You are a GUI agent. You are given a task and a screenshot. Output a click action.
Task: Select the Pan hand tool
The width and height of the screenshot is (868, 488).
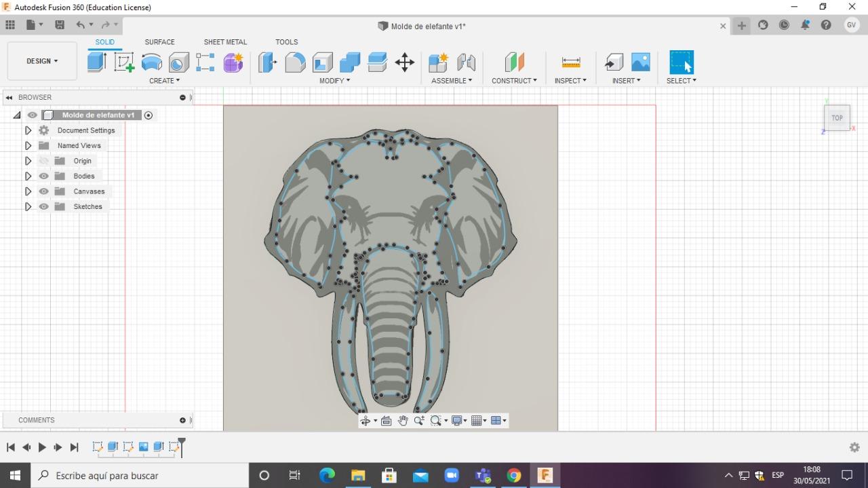(403, 421)
